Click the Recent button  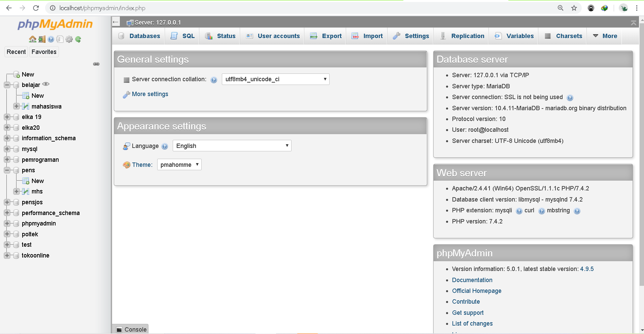(x=16, y=52)
